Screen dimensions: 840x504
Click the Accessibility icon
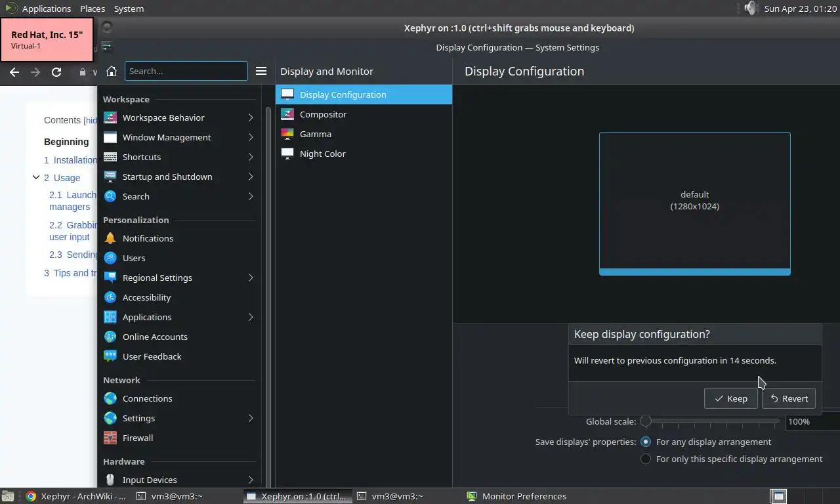click(x=110, y=297)
